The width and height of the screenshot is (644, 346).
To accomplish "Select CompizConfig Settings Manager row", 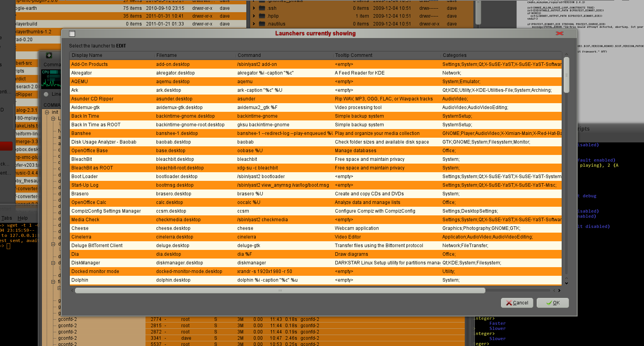I will (316, 211).
